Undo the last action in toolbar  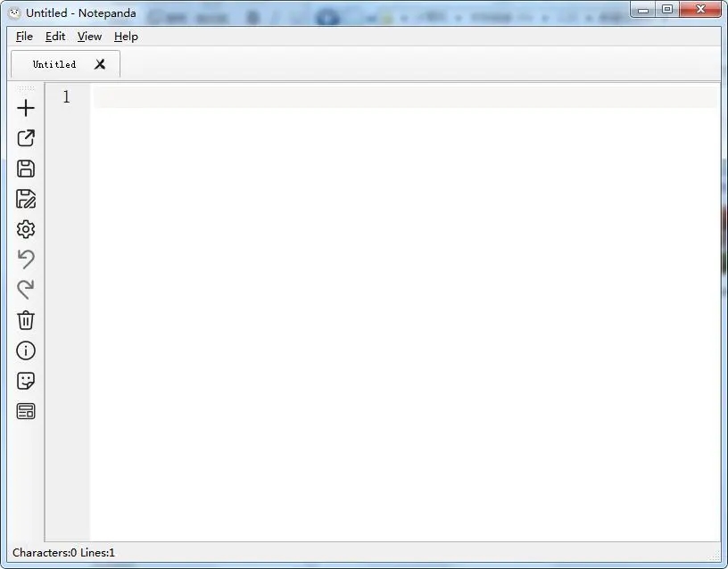26,260
